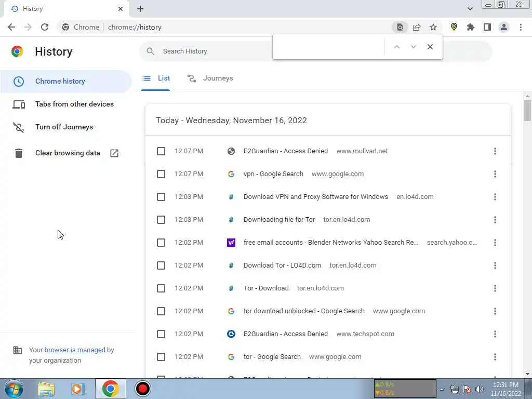Open more actions for Tor - Download entry
The height and width of the screenshot is (399, 532).
pyautogui.click(x=495, y=288)
